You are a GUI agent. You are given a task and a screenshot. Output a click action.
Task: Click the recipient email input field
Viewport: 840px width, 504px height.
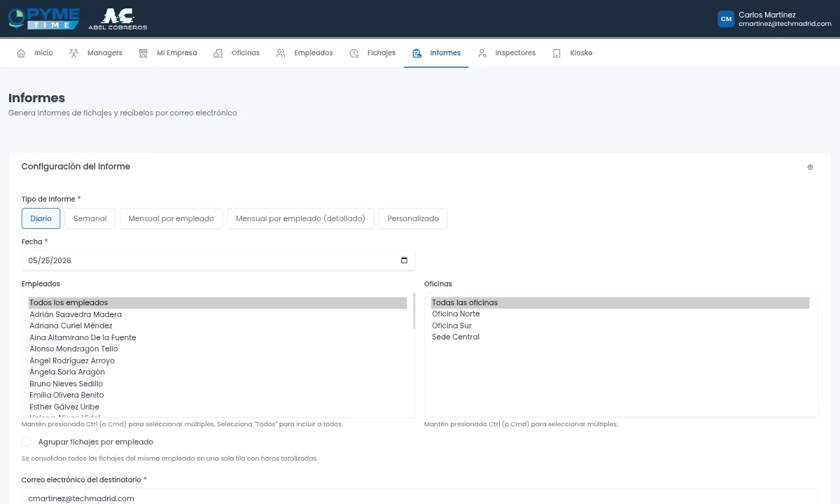pos(420,498)
